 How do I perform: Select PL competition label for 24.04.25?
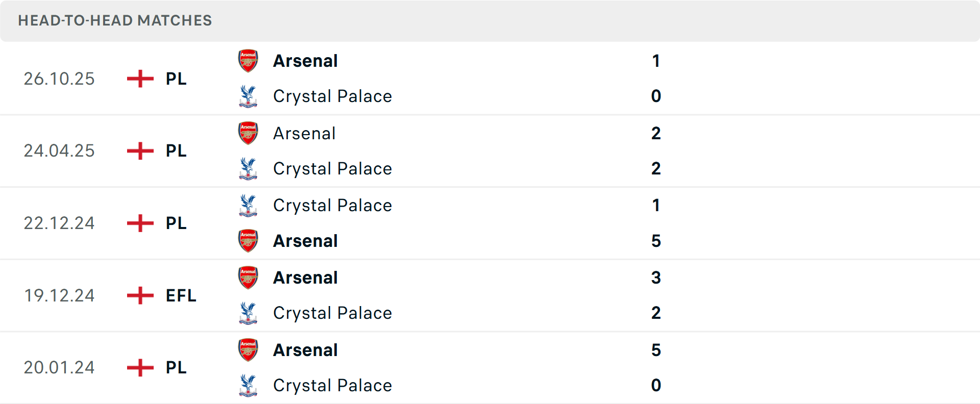(176, 151)
